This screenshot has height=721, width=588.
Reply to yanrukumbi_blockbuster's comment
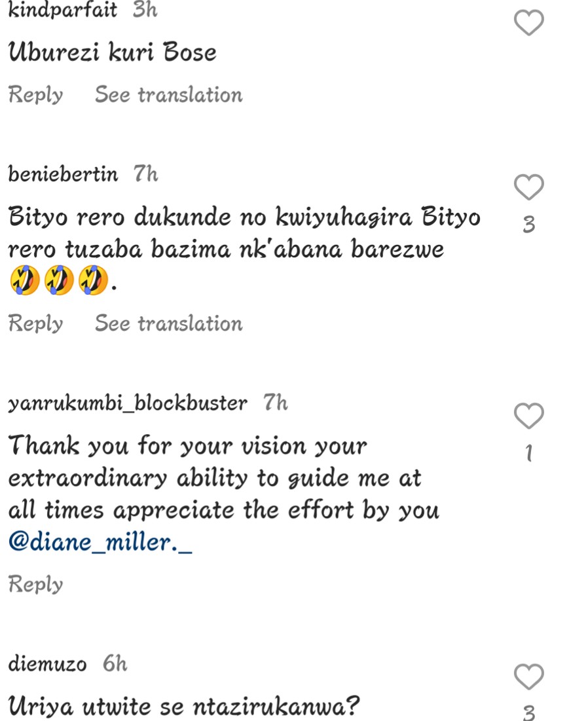tap(36, 584)
